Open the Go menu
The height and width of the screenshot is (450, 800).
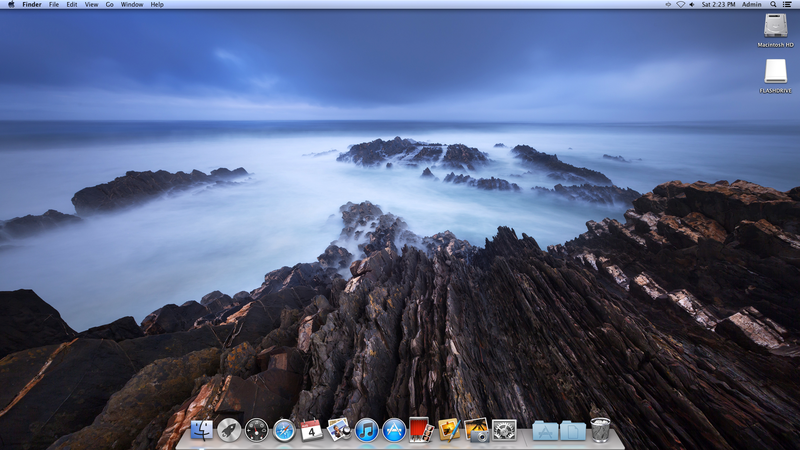(x=110, y=5)
